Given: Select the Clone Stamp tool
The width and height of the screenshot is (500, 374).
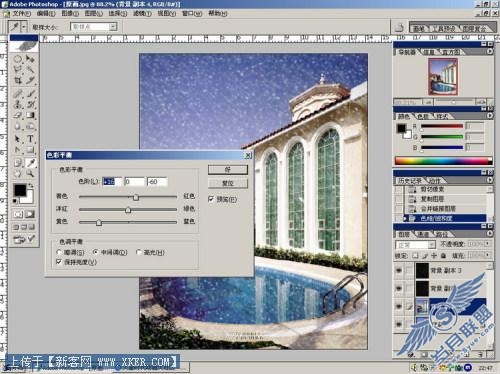Looking at the screenshot, I should pos(18,105).
